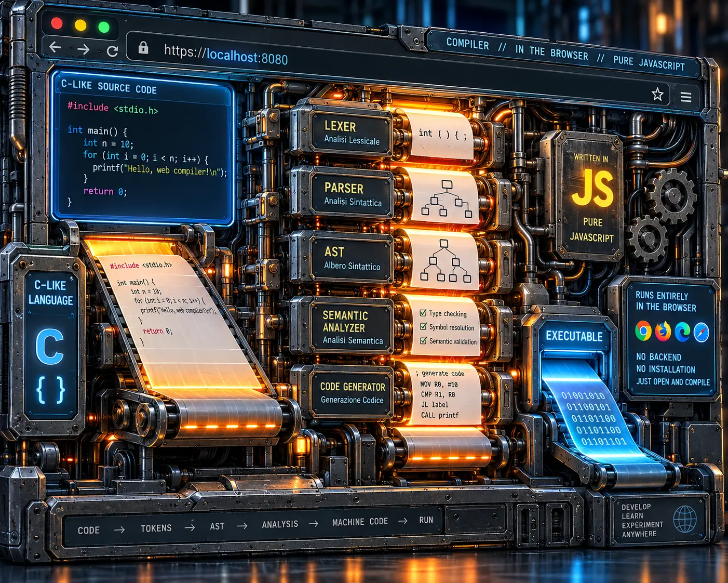Click the Safari compass icon
Screen dimensions: 728x583
(x=702, y=333)
